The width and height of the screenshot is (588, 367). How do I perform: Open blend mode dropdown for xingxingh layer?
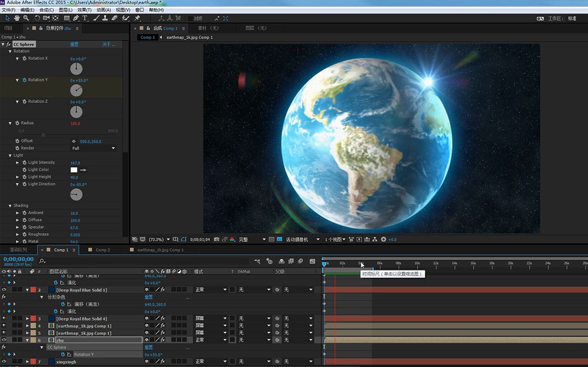210,362
